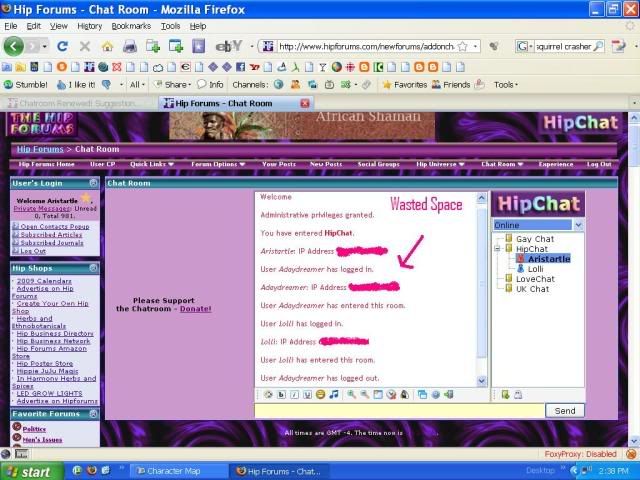Click the StumbleUpon Stumble! button
Screen dimensions: 640x480
tap(27, 85)
